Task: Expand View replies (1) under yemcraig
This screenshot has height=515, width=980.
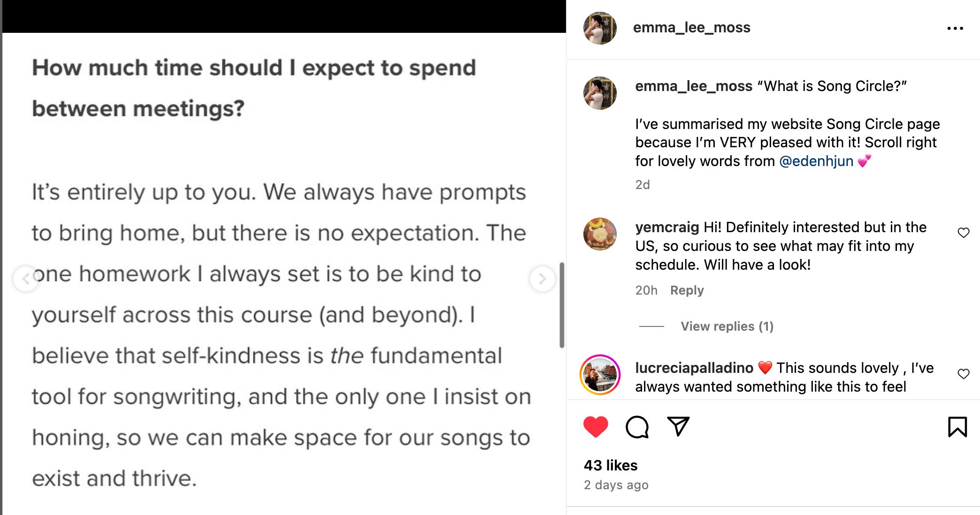Action: 727,326
